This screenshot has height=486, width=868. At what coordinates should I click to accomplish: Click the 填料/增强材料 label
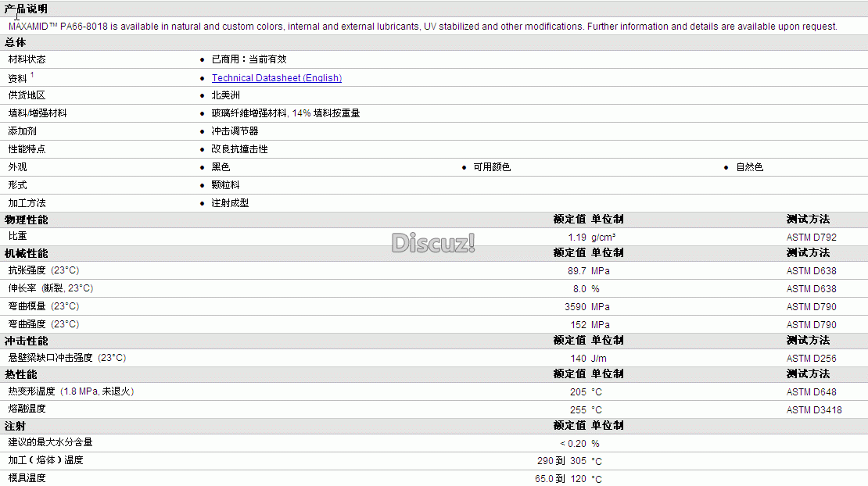38,113
